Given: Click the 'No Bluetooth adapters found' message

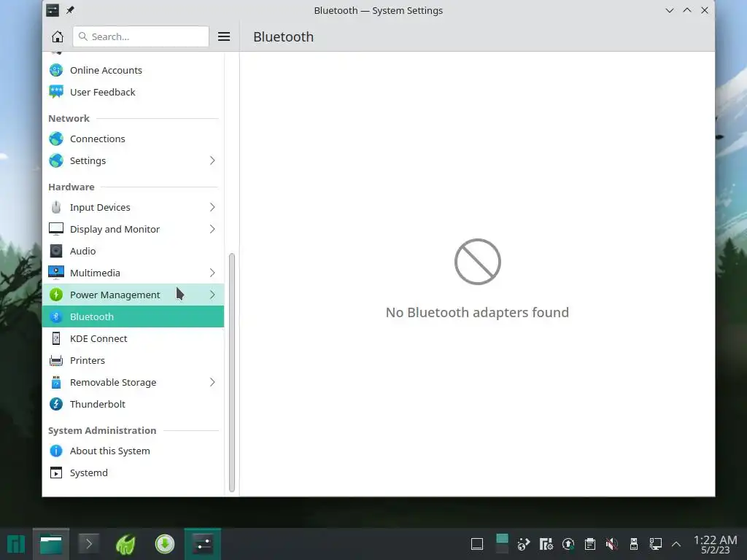Looking at the screenshot, I should (477, 312).
